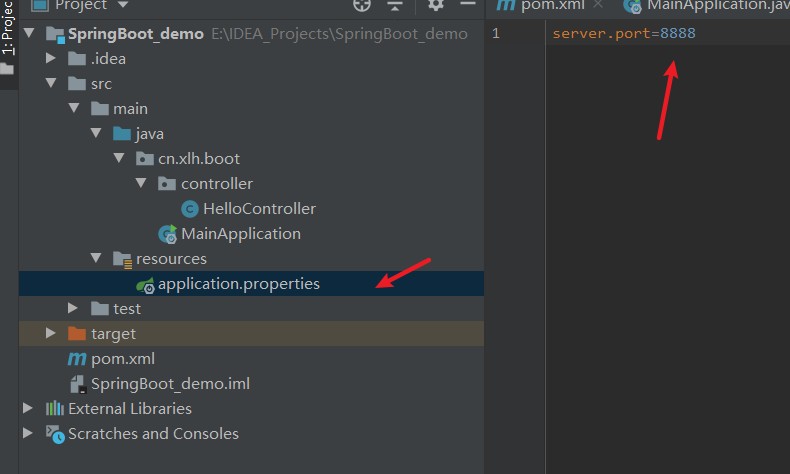Click the External Libraries bars icon
The width and height of the screenshot is (790, 474).
(55, 408)
